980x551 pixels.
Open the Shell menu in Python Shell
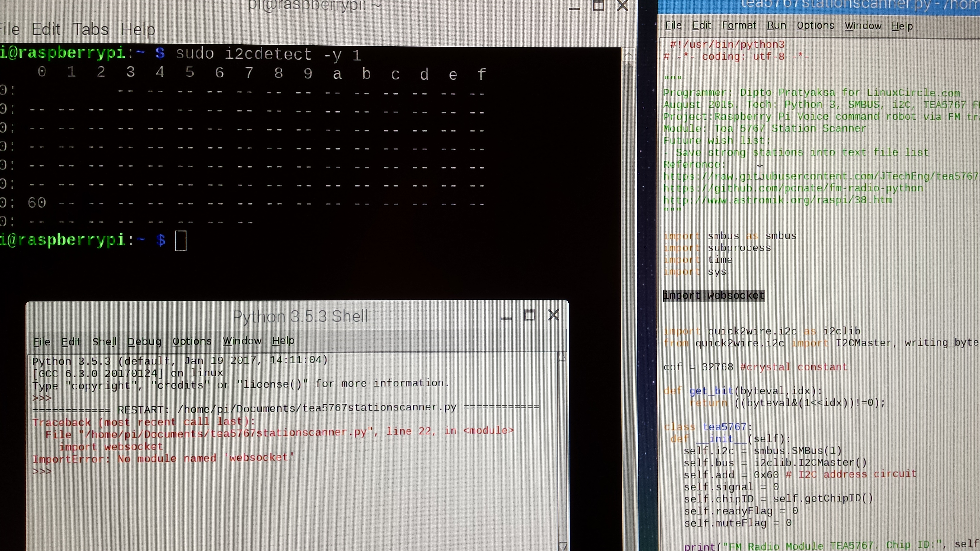point(104,341)
